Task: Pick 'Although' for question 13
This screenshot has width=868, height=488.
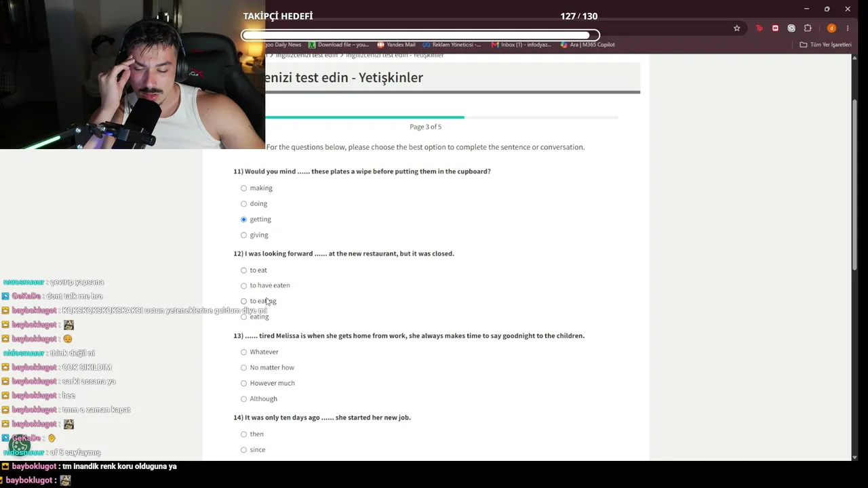Action: coord(243,399)
